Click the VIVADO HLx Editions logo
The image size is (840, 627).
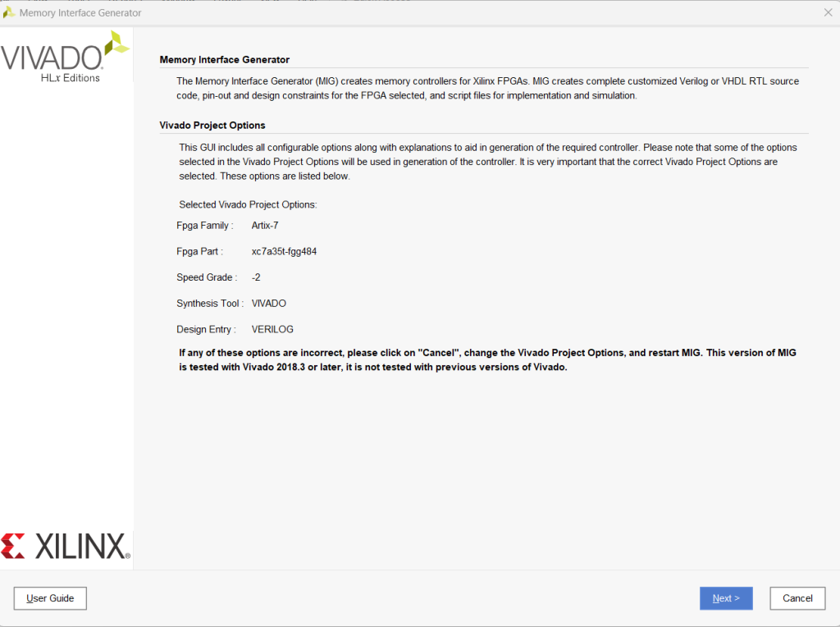click(x=64, y=57)
